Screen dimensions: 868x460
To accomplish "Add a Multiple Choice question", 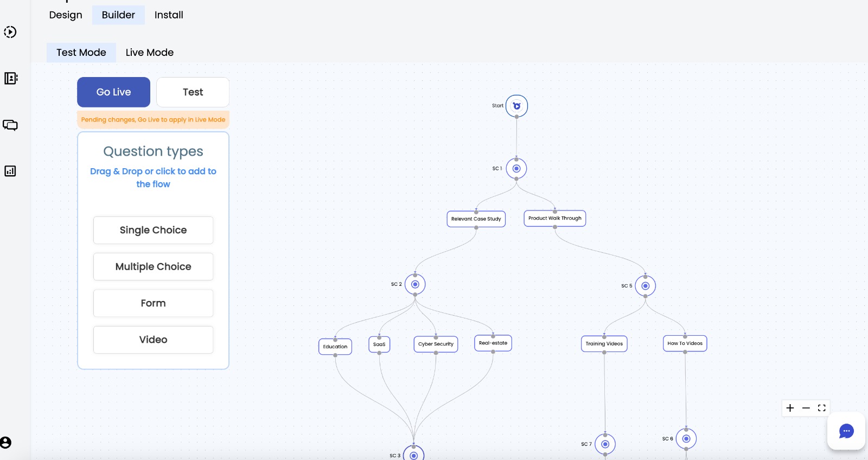I will pyautogui.click(x=153, y=267).
